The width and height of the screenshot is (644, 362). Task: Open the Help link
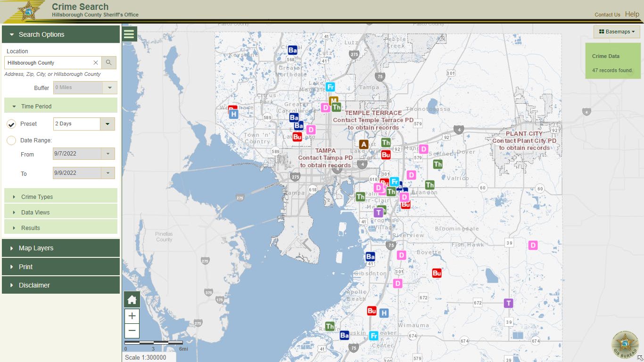pyautogui.click(x=632, y=14)
